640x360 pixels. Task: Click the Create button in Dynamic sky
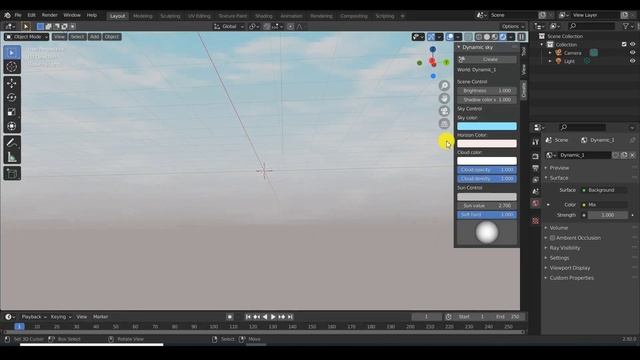pyautogui.click(x=487, y=59)
